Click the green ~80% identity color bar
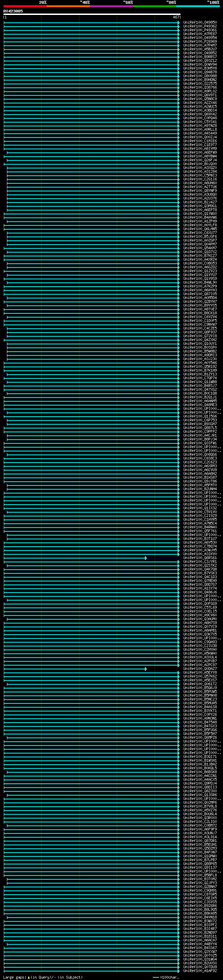 click(155, 6)
